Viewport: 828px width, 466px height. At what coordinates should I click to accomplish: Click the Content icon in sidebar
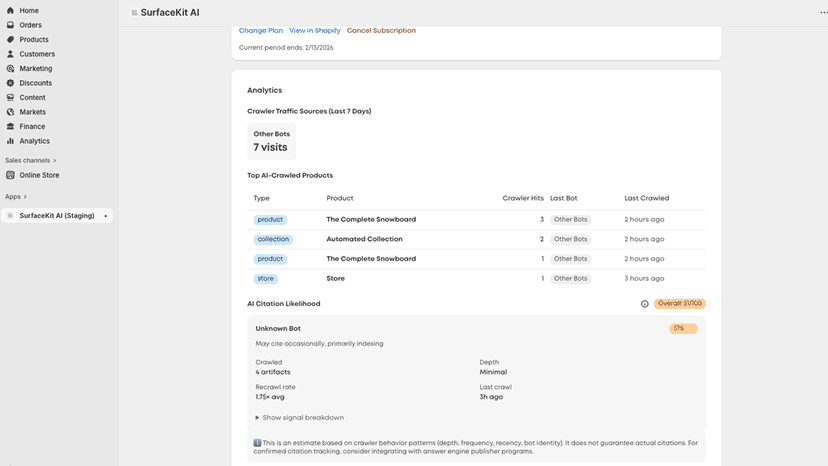coord(10,98)
